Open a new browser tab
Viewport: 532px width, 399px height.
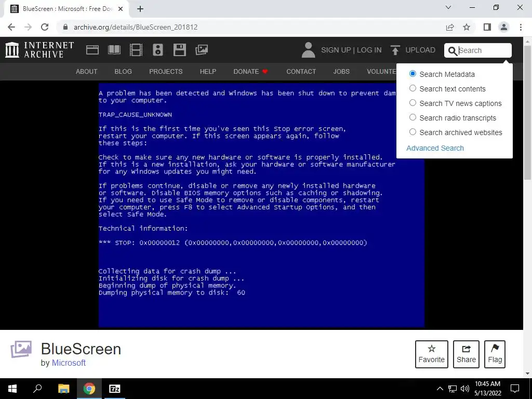(140, 9)
